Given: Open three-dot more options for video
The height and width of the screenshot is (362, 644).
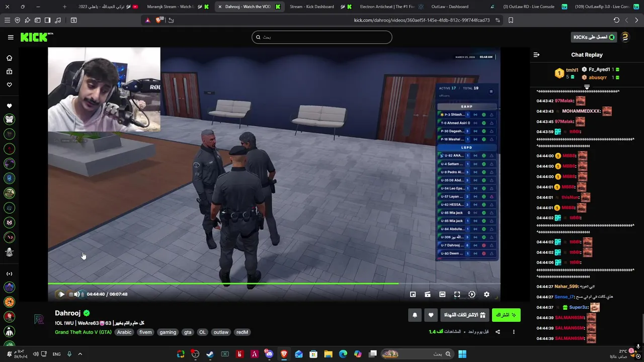Looking at the screenshot, I should pos(514,332).
